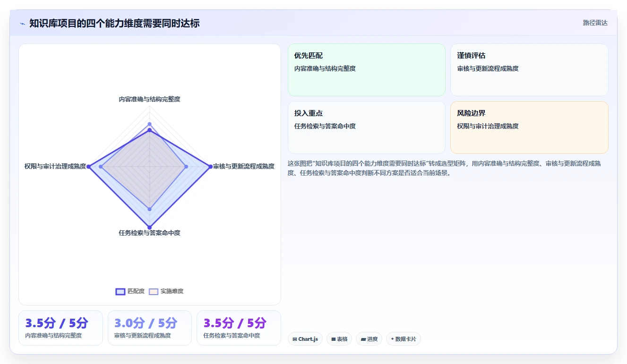Click the lightning icon beside the page title
Viewport: 627px width, 364px height.
pyautogui.click(x=22, y=24)
